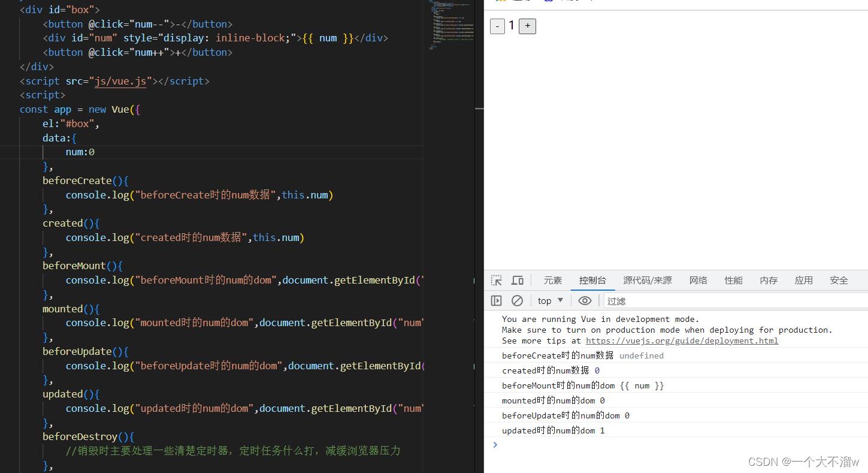The width and height of the screenshot is (868, 473).
Task: Click the beforeMount log line with {{ num }}
Action: [676, 385]
